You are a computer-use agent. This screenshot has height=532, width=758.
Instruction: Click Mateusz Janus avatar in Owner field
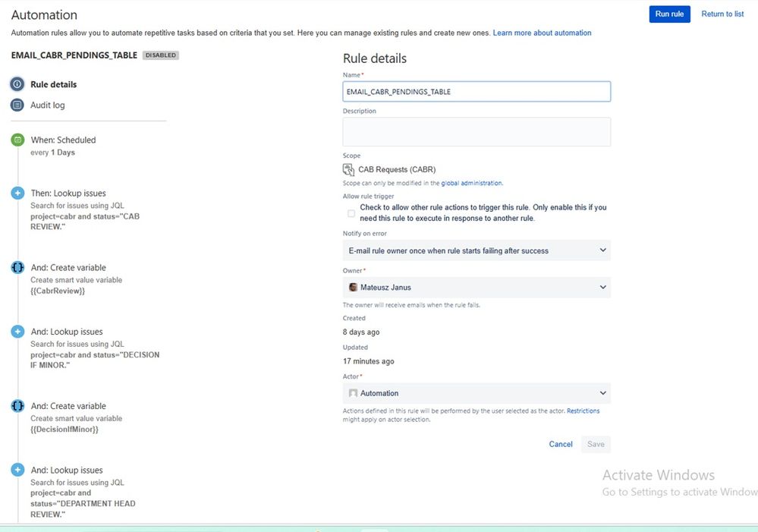click(x=354, y=288)
